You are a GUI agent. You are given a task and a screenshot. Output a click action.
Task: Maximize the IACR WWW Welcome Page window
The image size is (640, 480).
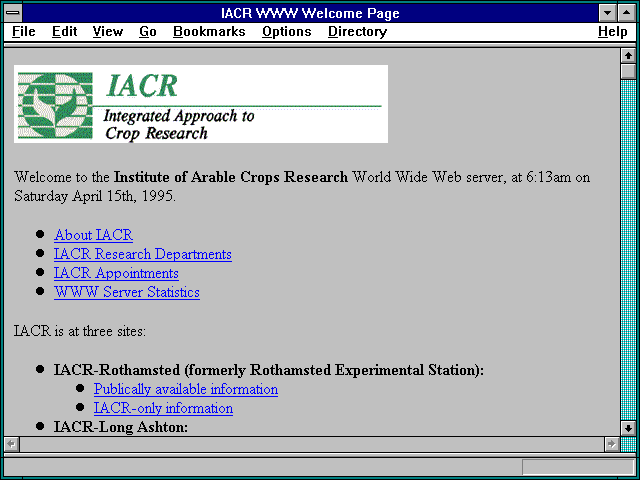(627, 13)
